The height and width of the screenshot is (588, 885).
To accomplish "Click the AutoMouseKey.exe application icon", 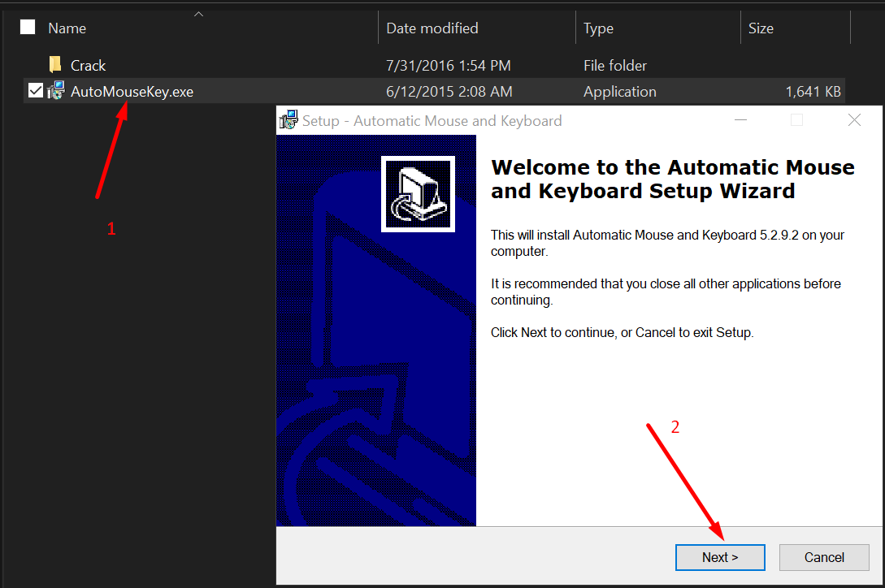I will point(55,91).
